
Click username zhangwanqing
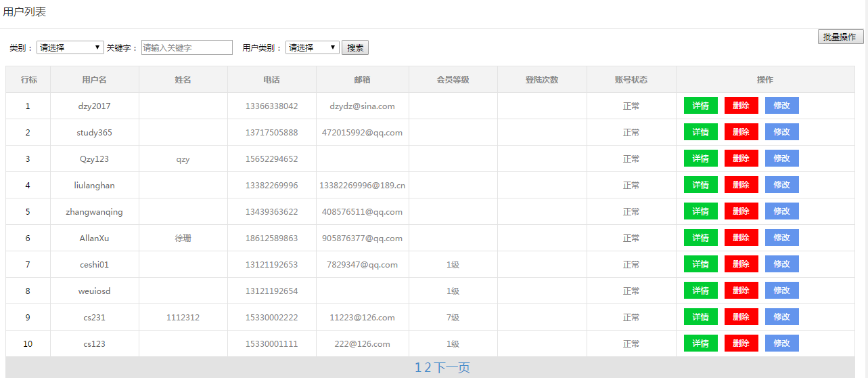tap(95, 212)
